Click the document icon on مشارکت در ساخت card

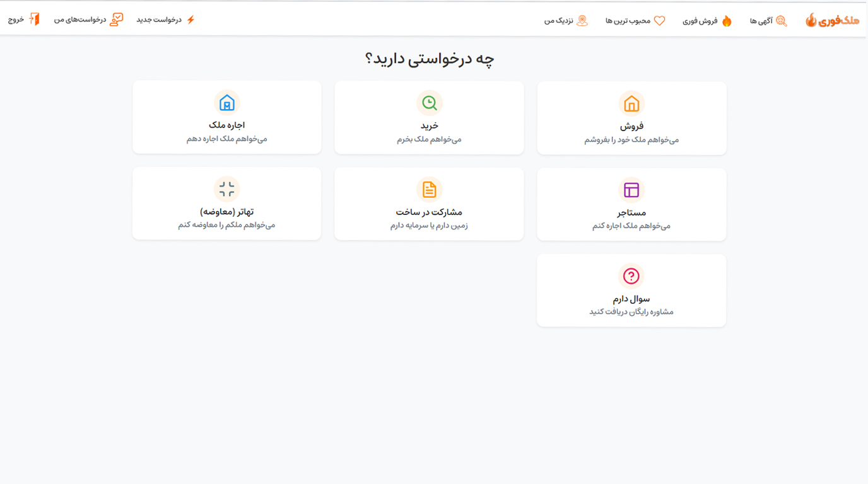[x=429, y=188]
